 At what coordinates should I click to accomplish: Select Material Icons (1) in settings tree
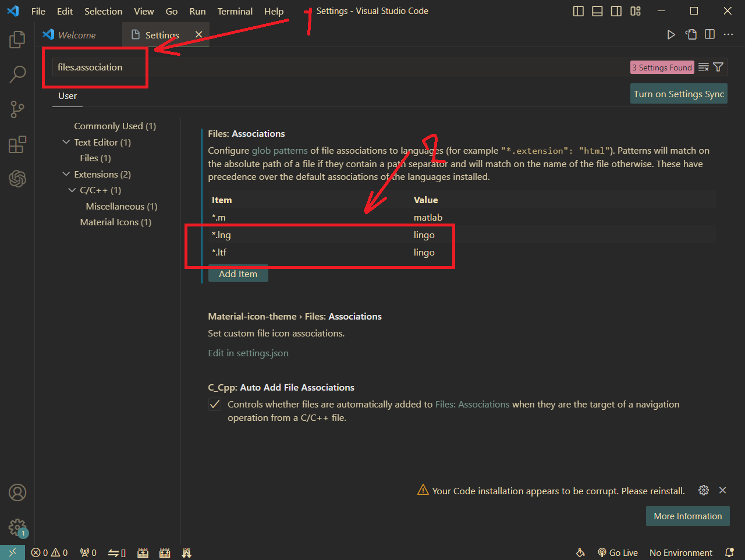tap(116, 222)
